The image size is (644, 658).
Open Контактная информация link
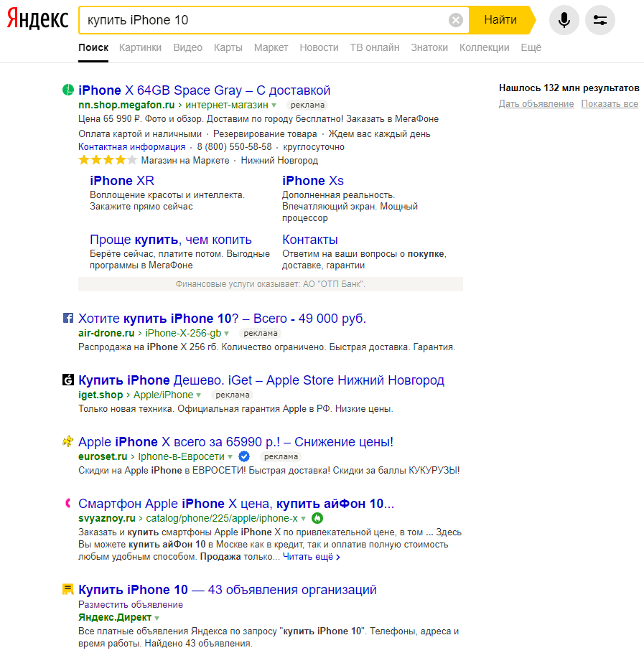(132, 147)
